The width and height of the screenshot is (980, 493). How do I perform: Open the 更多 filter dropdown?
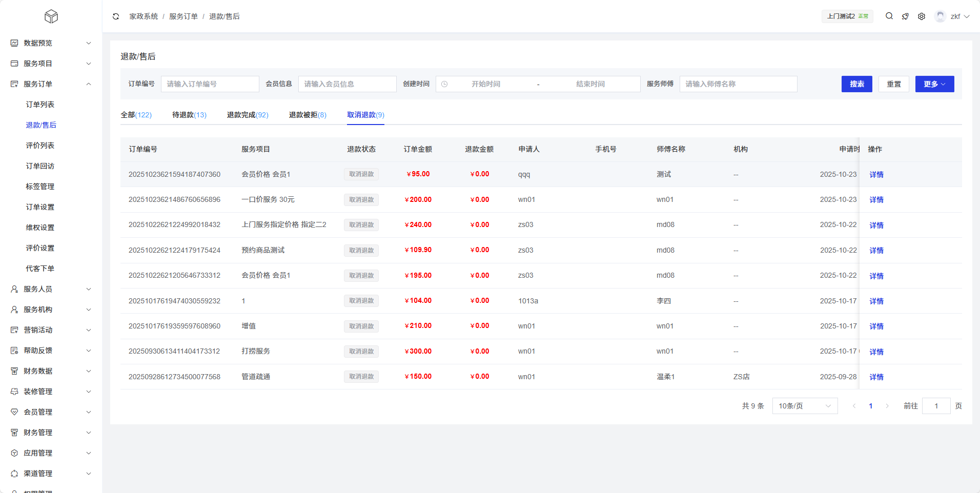pos(934,84)
